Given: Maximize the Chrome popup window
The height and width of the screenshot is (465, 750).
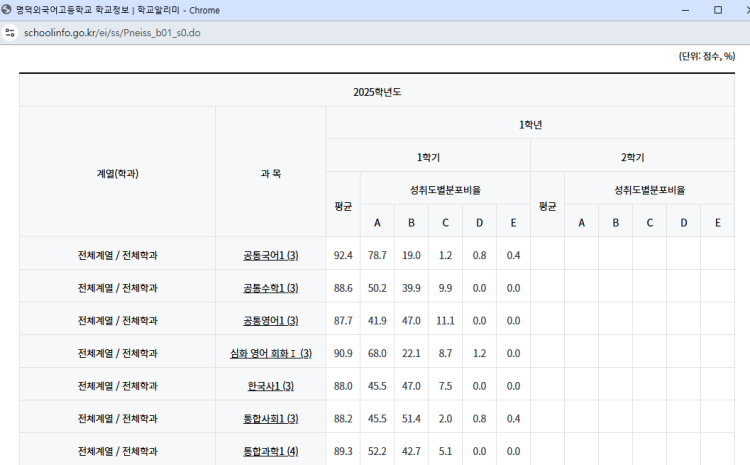Looking at the screenshot, I should click(717, 10).
